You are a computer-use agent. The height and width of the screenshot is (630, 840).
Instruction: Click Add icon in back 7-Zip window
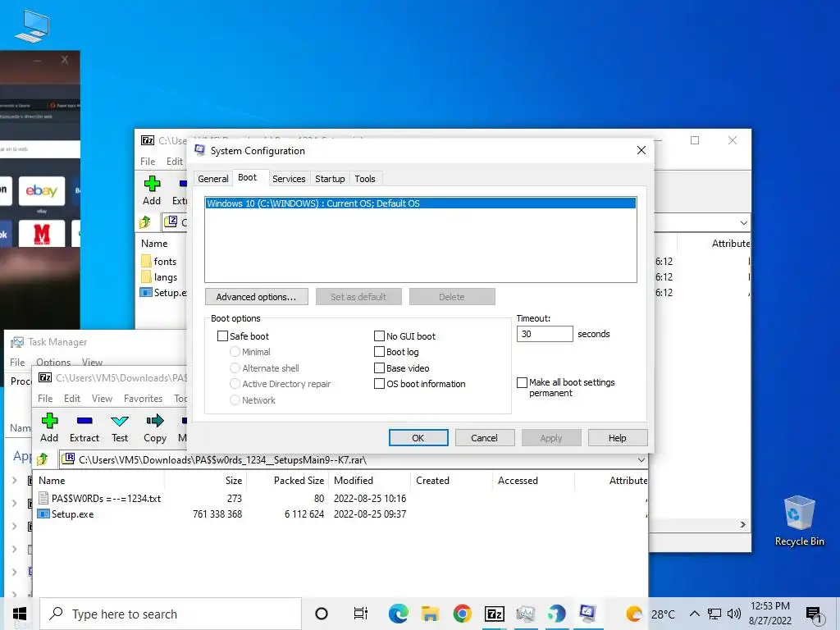tap(152, 184)
